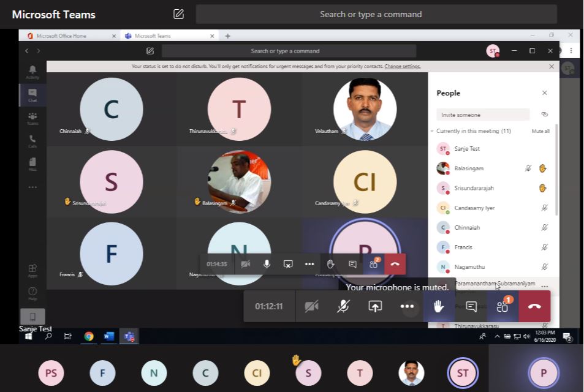The width and height of the screenshot is (584, 392).
Task: Select Srisundararajah in the People list
Action: (493, 188)
